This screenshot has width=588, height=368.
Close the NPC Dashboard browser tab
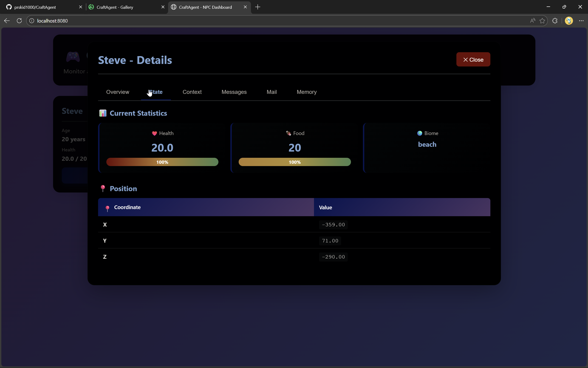(x=245, y=7)
